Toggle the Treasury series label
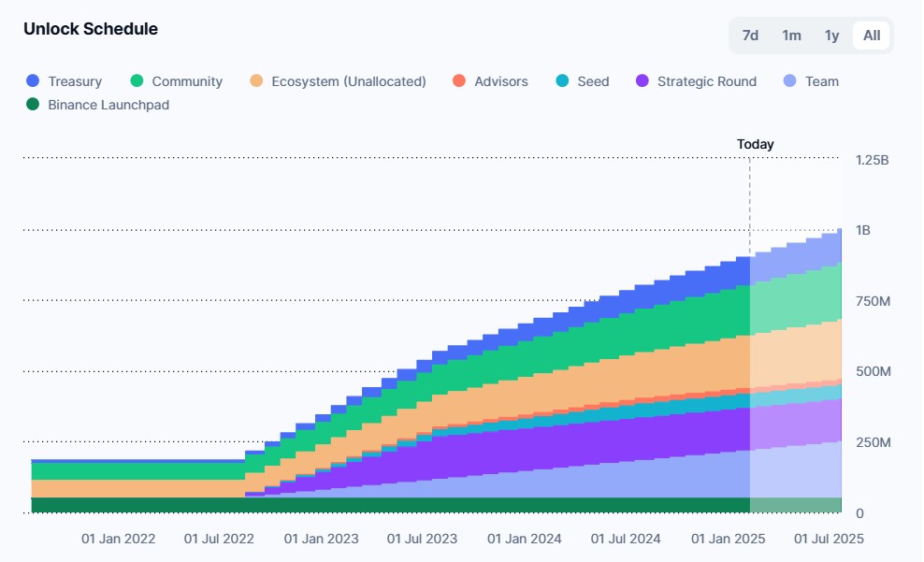Image resolution: width=924 pixels, height=562 pixels. pos(75,81)
